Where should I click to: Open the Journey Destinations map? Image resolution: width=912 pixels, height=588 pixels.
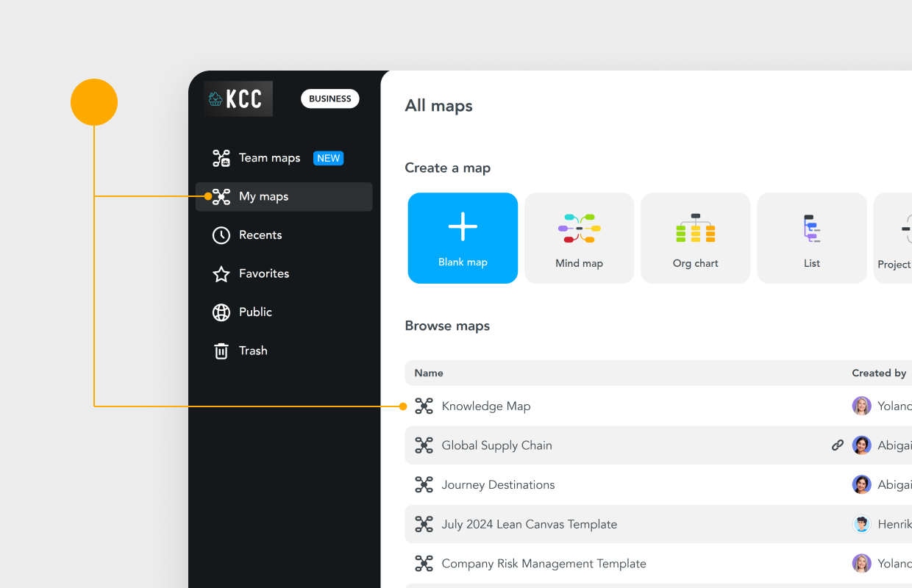coord(498,485)
